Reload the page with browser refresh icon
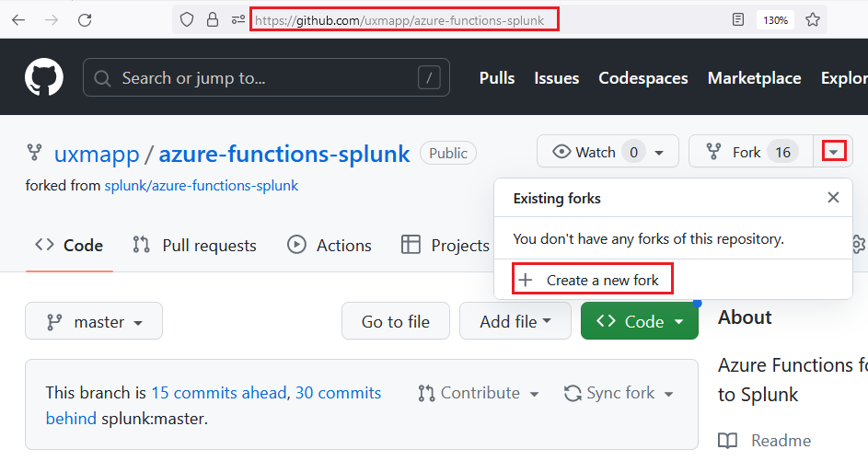Image resolution: width=868 pixels, height=461 pixels. pyautogui.click(x=85, y=19)
